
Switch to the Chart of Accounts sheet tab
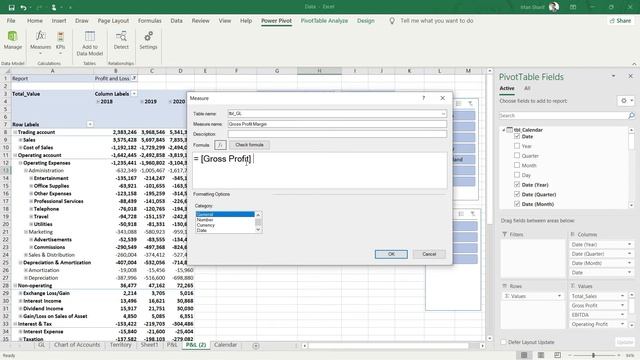(77, 345)
